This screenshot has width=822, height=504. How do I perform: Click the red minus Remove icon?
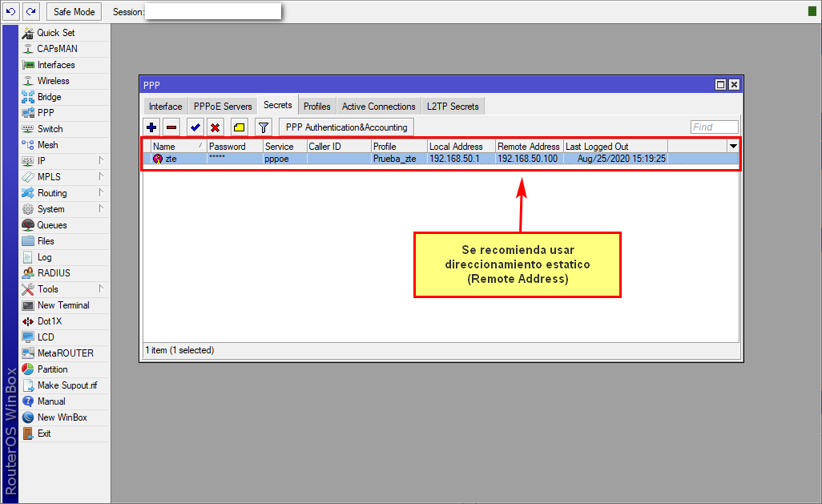click(171, 127)
